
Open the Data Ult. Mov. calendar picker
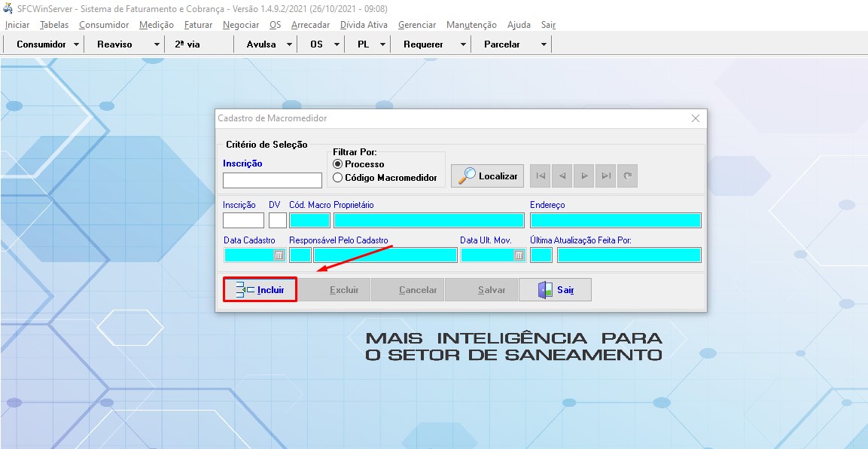518,255
